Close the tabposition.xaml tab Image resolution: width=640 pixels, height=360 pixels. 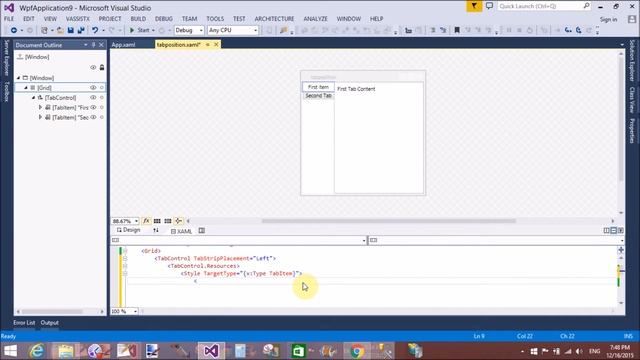[x=216, y=44]
